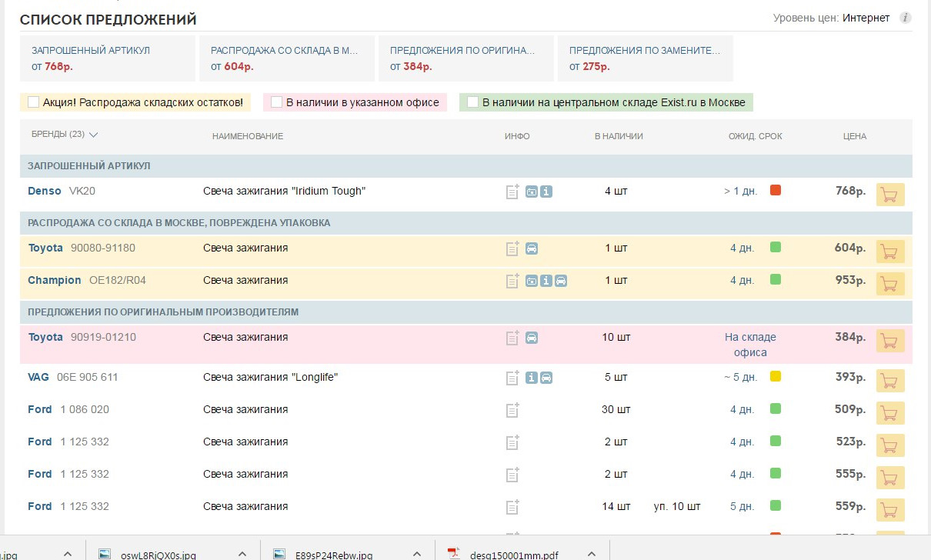Open chevron menu for oswL8RjQX0s.jpg download
Viewport: 931px width, 560px height.
pos(242,554)
